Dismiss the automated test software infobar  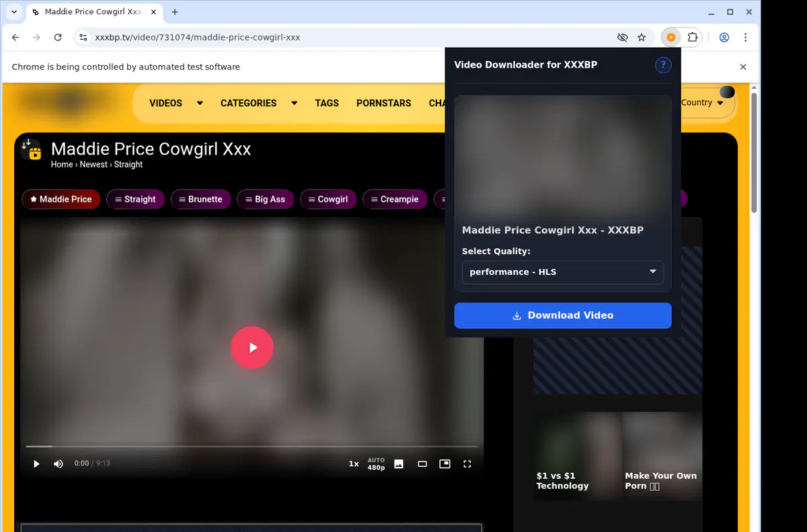tap(743, 67)
